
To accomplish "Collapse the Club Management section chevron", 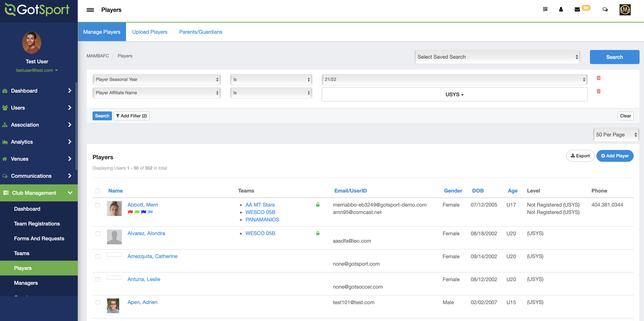I will click(70, 193).
